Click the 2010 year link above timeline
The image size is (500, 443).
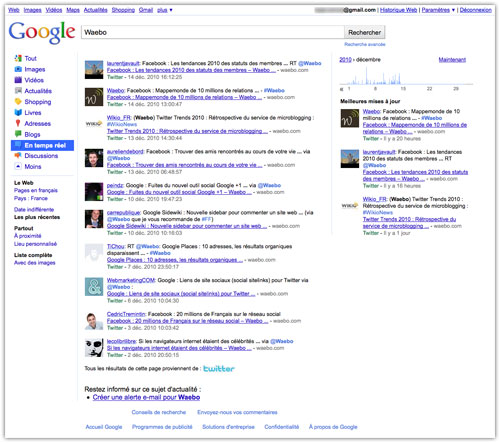click(x=345, y=60)
